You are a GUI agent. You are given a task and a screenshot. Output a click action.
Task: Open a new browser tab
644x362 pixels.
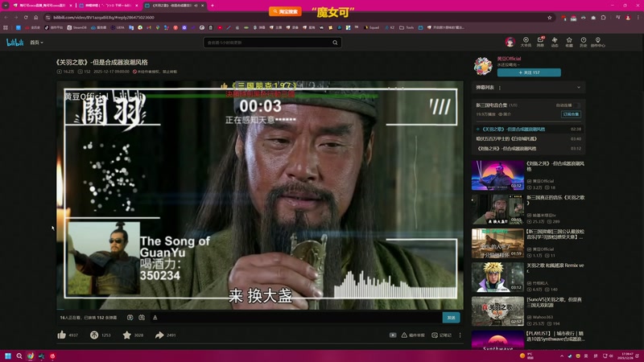pos(213,6)
